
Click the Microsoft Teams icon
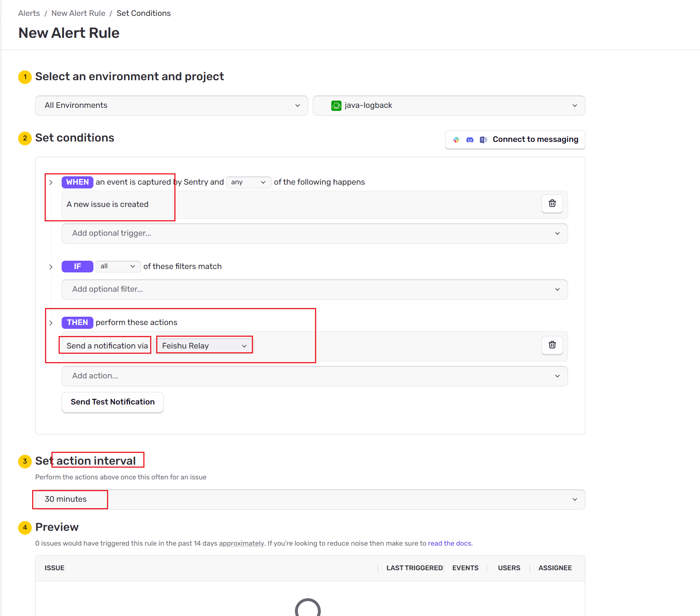pyautogui.click(x=483, y=140)
